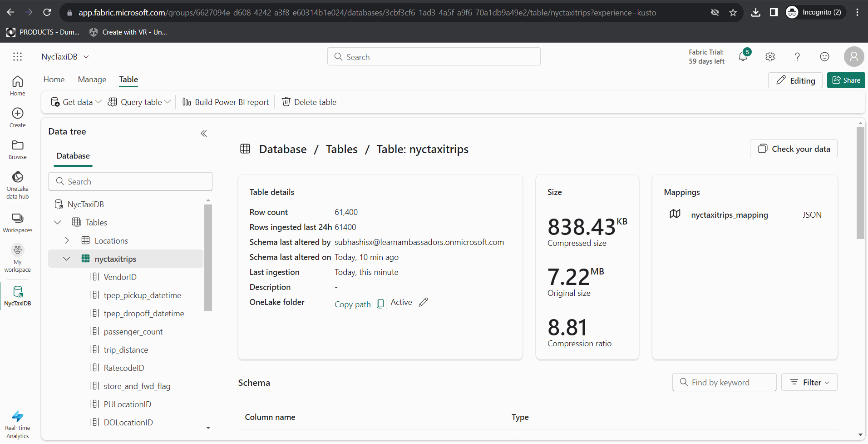Open the nyctaxitrips_mapping JSON mapping
Image resolution: width=868 pixels, height=444 pixels.
pyautogui.click(x=729, y=215)
